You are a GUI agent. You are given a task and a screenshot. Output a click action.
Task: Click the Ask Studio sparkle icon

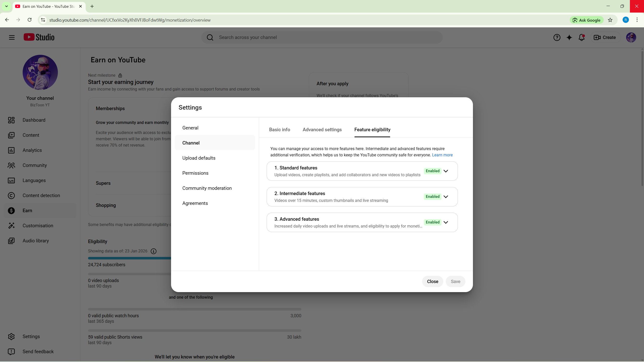pos(569,37)
